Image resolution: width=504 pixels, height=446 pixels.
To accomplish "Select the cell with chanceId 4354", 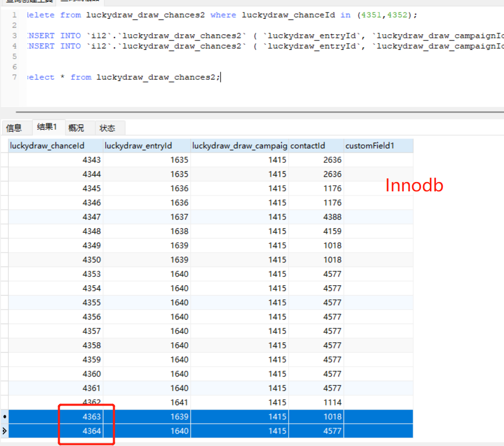I will (x=56, y=288).
